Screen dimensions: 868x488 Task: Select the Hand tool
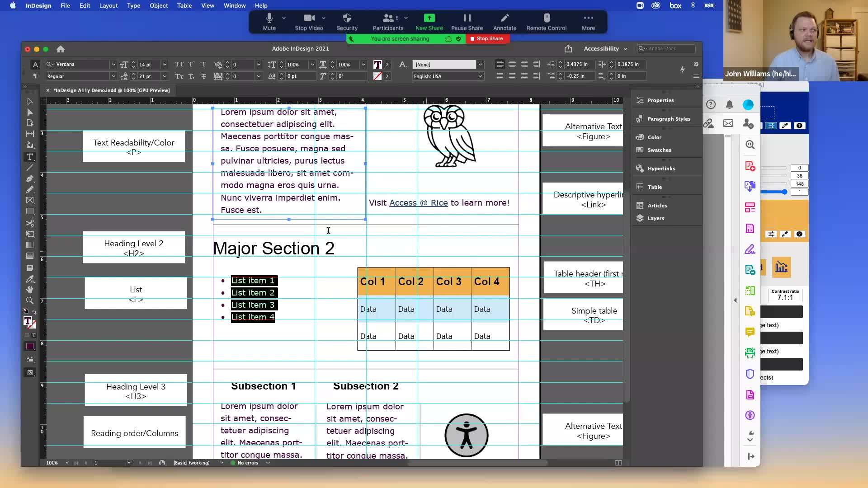[x=30, y=290]
